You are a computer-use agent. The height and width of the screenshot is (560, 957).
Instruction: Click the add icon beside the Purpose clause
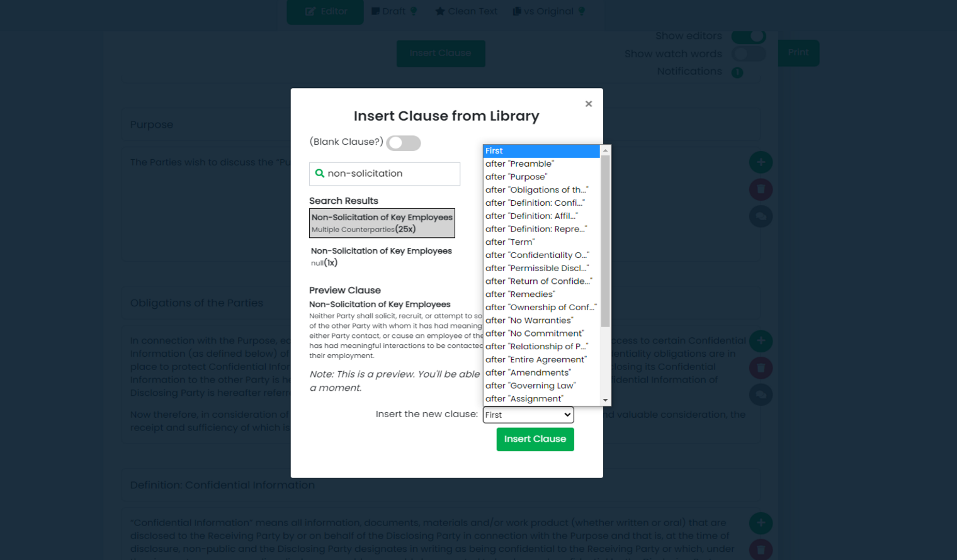(761, 162)
